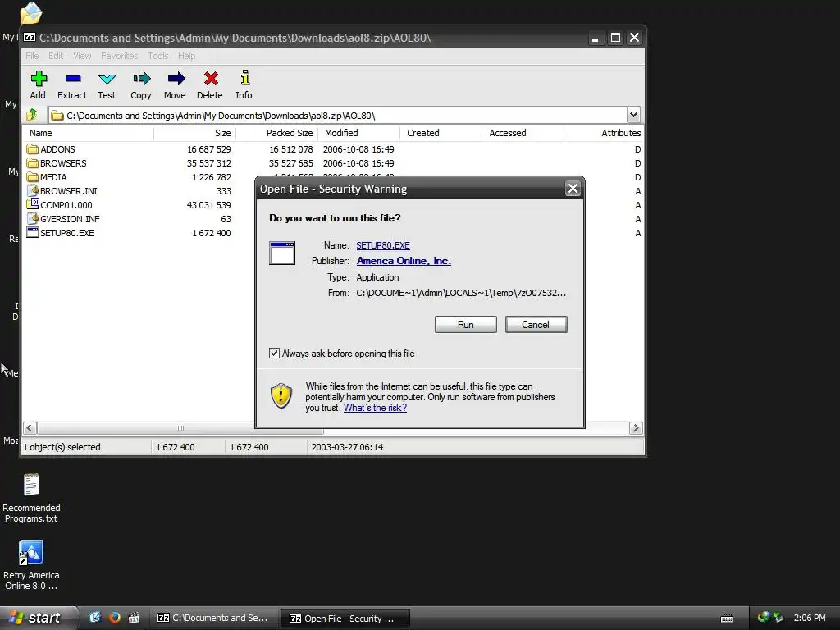Viewport: 840px width, 630px height.
Task: Sort by the Accessed column header
Action: (523, 133)
